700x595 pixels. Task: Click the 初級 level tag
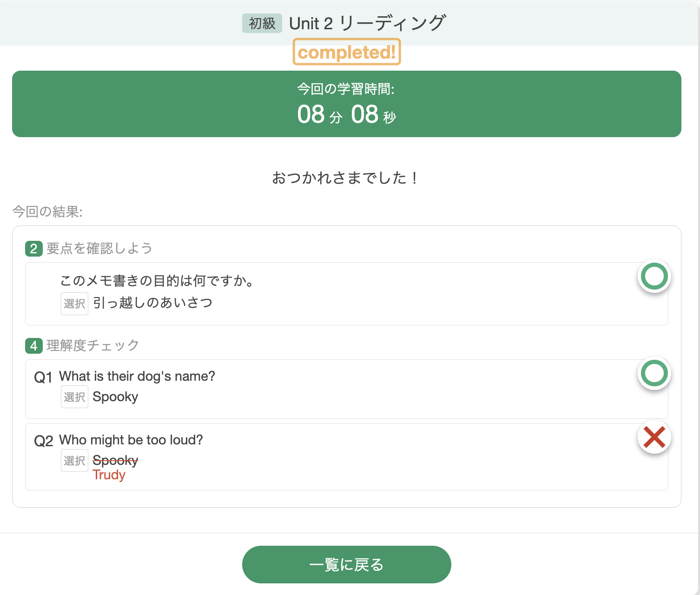pyautogui.click(x=262, y=23)
